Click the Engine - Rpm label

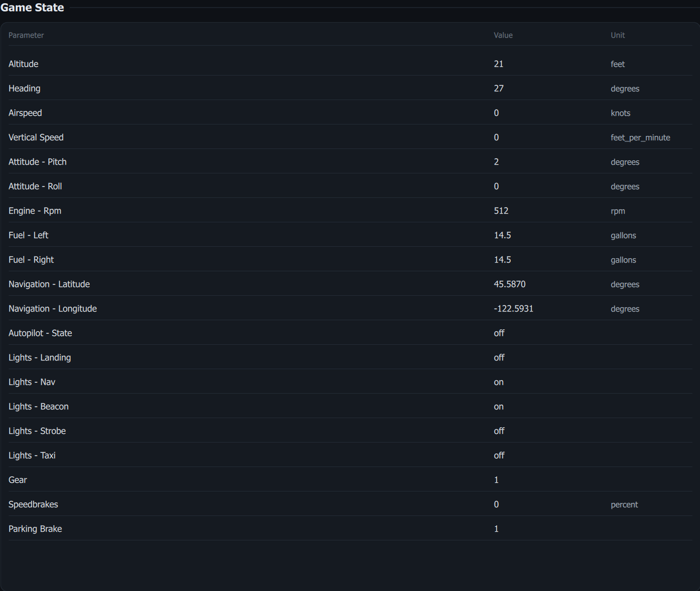(x=35, y=211)
